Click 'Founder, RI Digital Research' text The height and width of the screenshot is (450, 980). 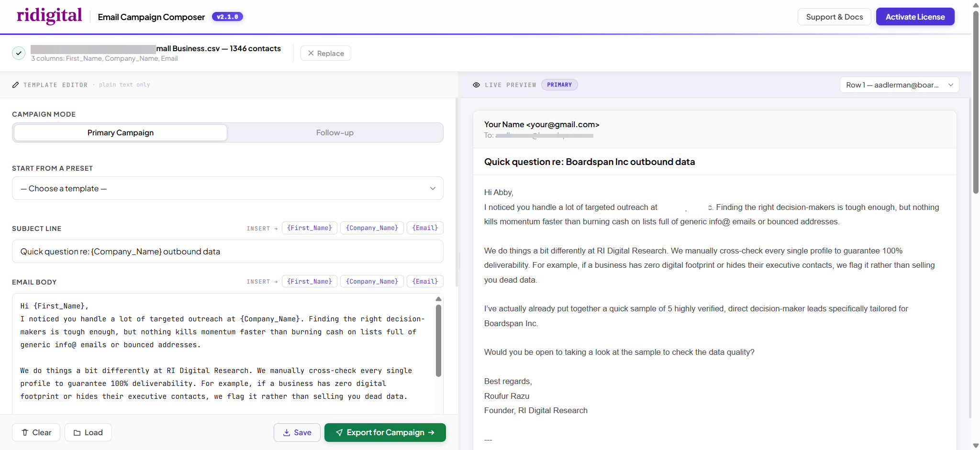536,410
